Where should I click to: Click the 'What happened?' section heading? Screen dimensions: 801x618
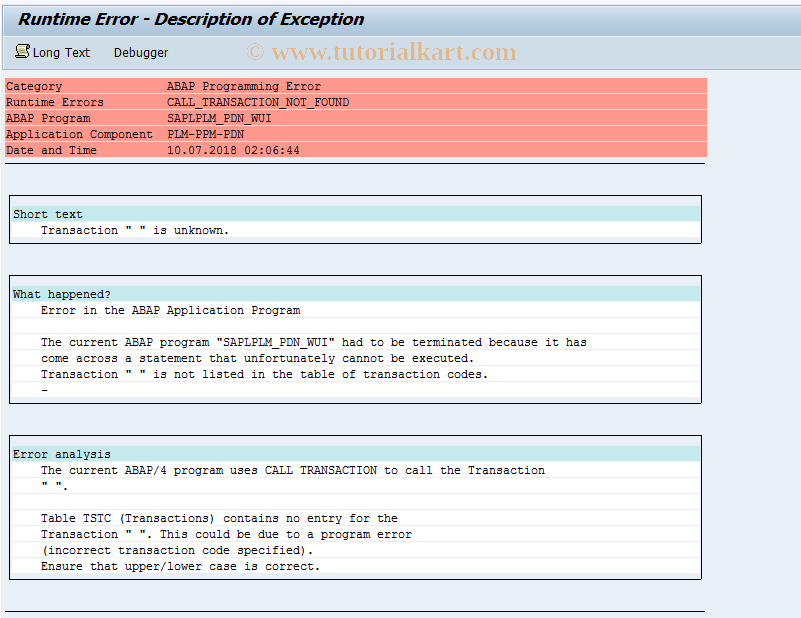coord(62,294)
